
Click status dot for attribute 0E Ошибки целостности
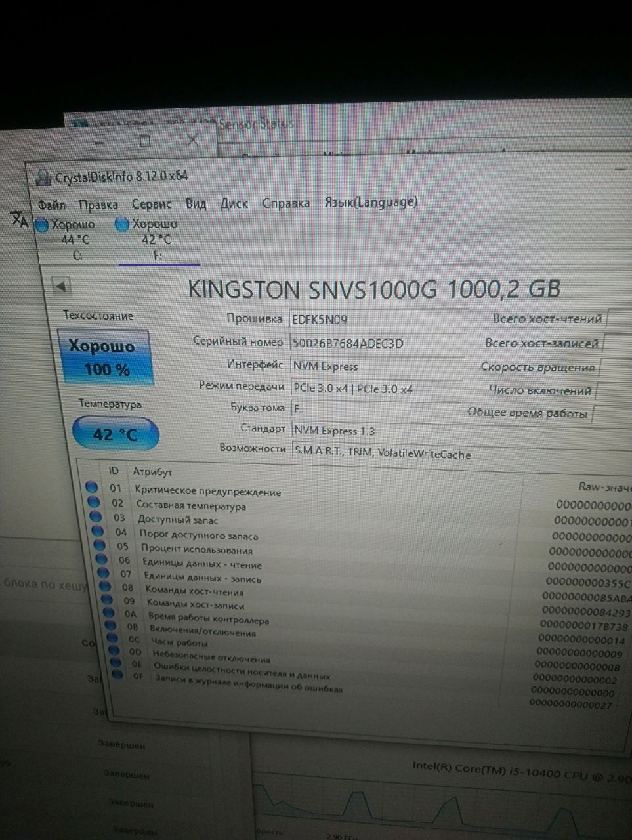117,662
